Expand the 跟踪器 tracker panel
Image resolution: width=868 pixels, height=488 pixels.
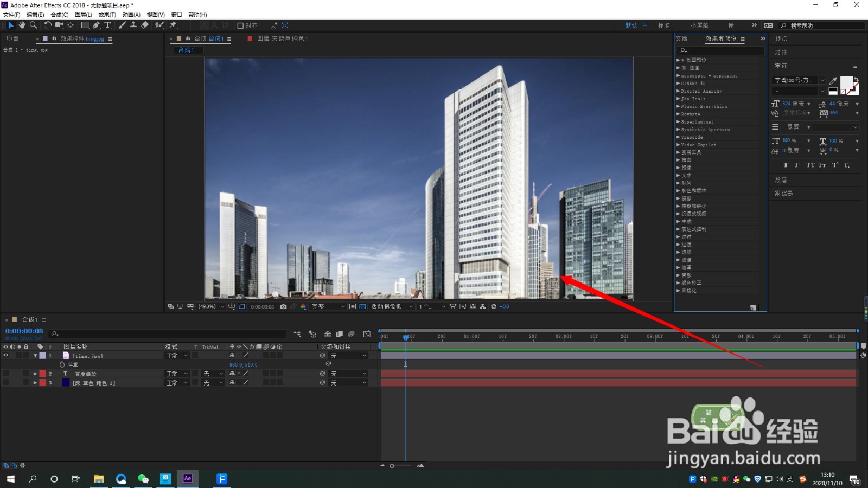pyautogui.click(x=784, y=194)
